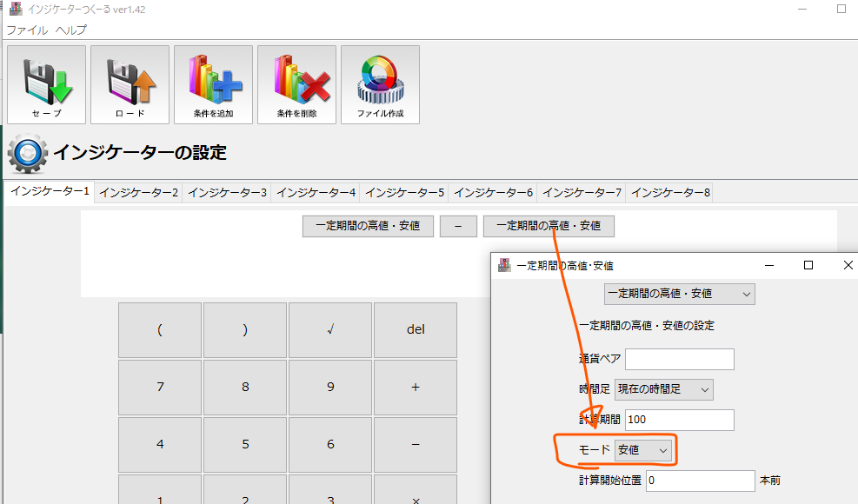The image size is (858, 504).
Task: Open the ヘルプ menu
Action: 71,30
